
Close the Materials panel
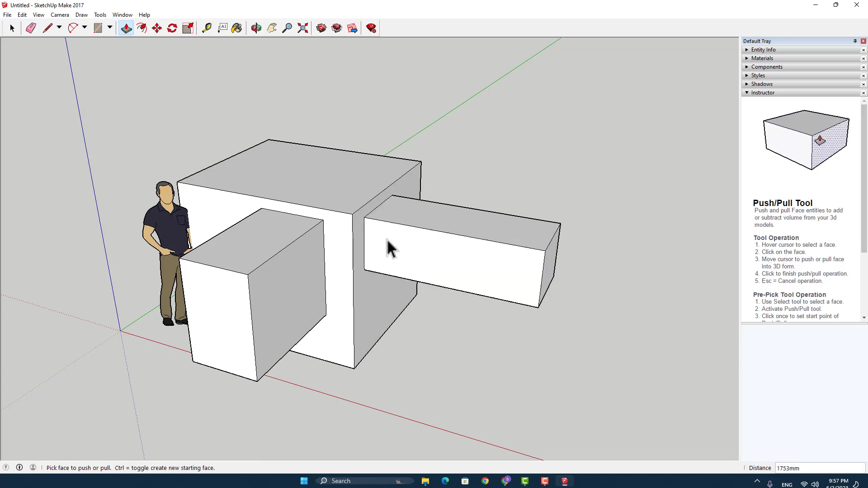(x=863, y=58)
